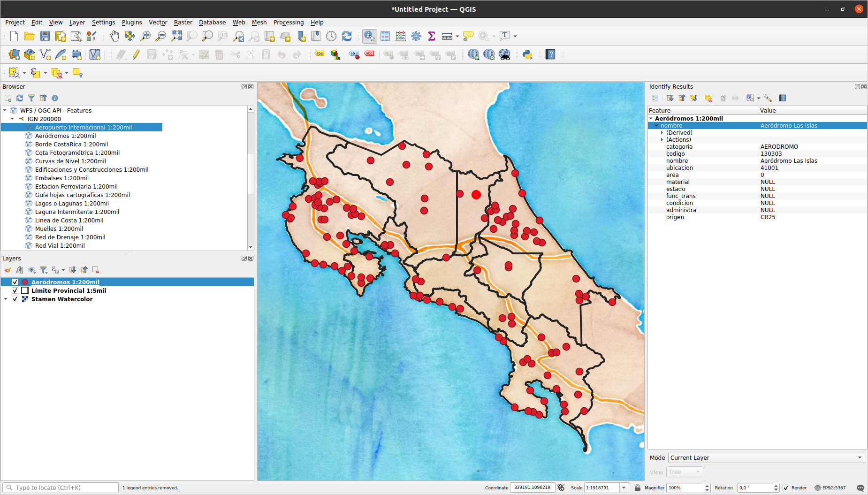Toggle visibility of Límite Provincial 1:5mil layer

[15, 290]
